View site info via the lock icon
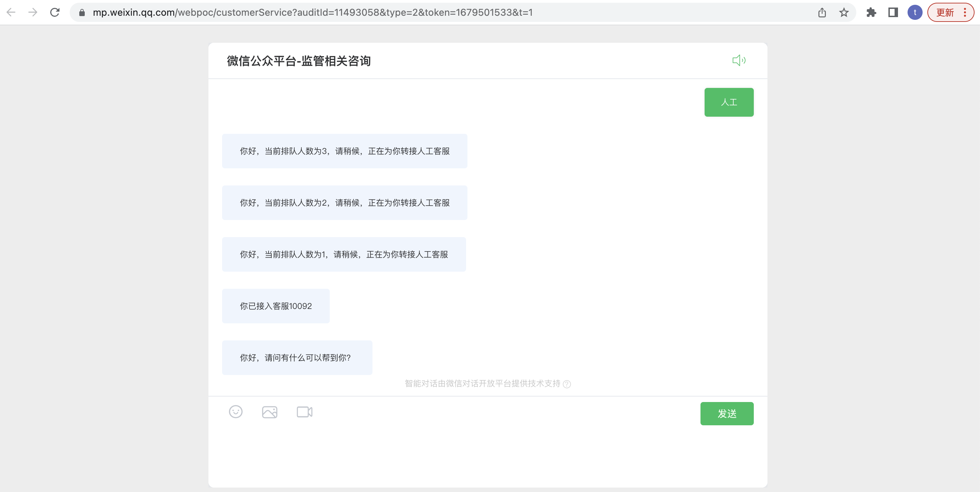Viewport: 980px width, 492px height. tap(82, 13)
